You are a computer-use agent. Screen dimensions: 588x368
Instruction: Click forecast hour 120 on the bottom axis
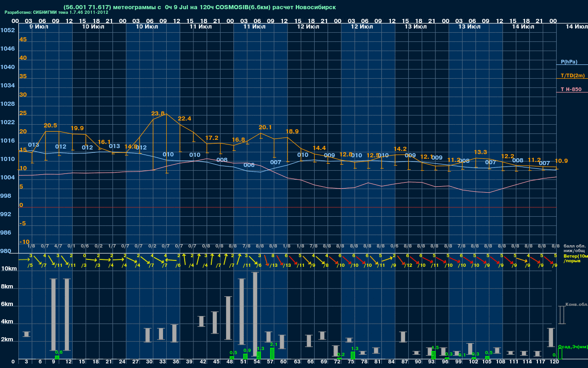[554, 362]
